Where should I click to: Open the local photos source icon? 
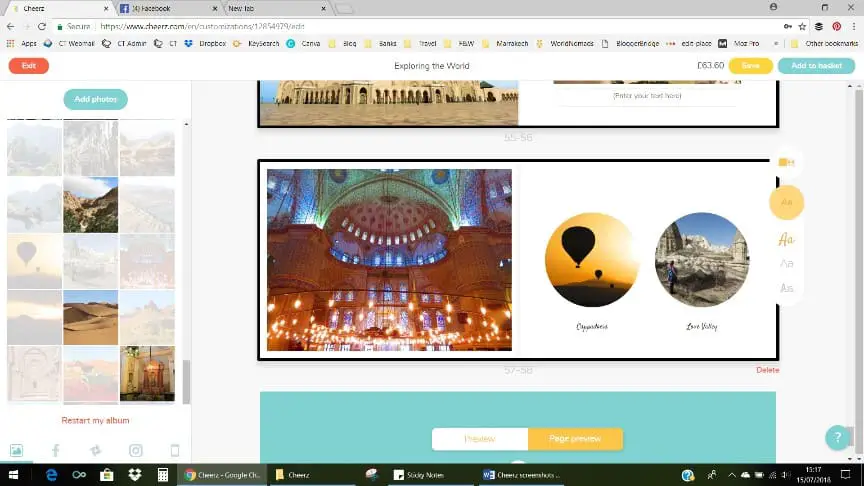[17, 450]
